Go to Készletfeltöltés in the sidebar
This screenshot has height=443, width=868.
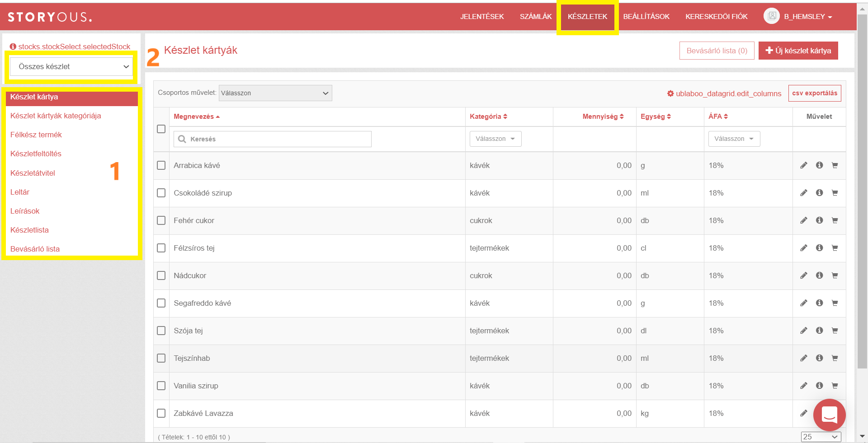[x=36, y=154]
